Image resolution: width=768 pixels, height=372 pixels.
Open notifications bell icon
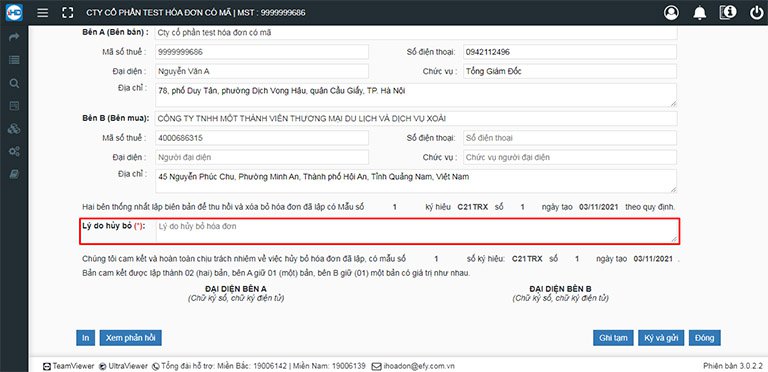click(x=699, y=13)
